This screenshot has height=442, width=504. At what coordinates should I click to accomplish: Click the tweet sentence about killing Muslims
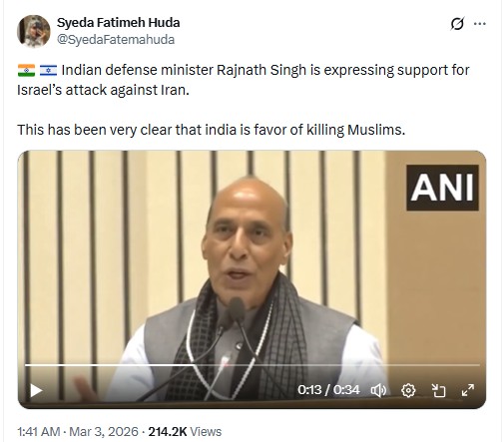[x=212, y=130]
